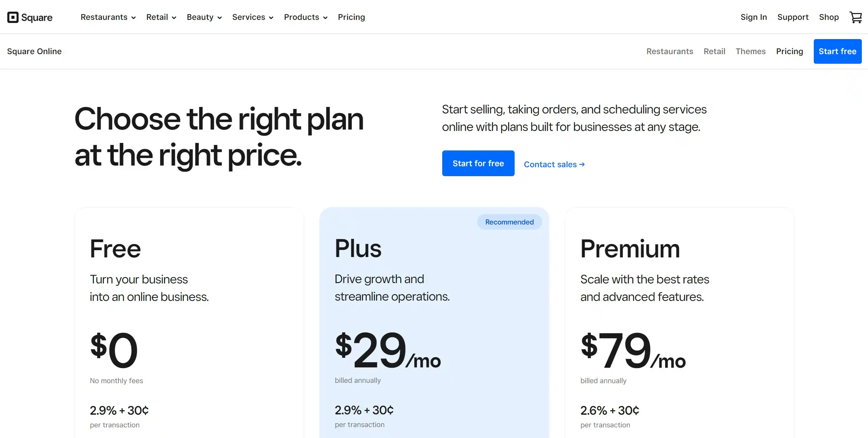Click the Start free blue button header
The height and width of the screenshot is (438, 868).
tap(837, 51)
